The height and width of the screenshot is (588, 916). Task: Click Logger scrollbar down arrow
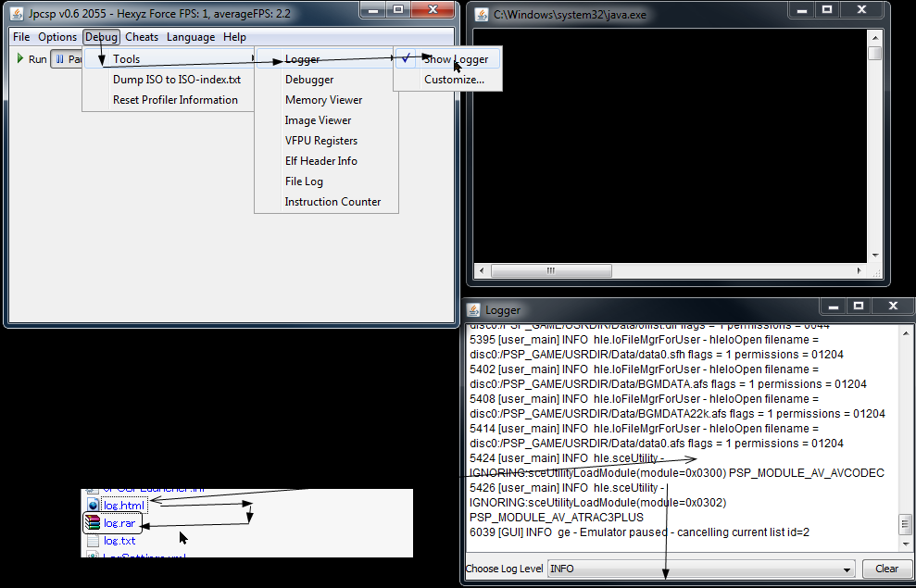(x=905, y=543)
